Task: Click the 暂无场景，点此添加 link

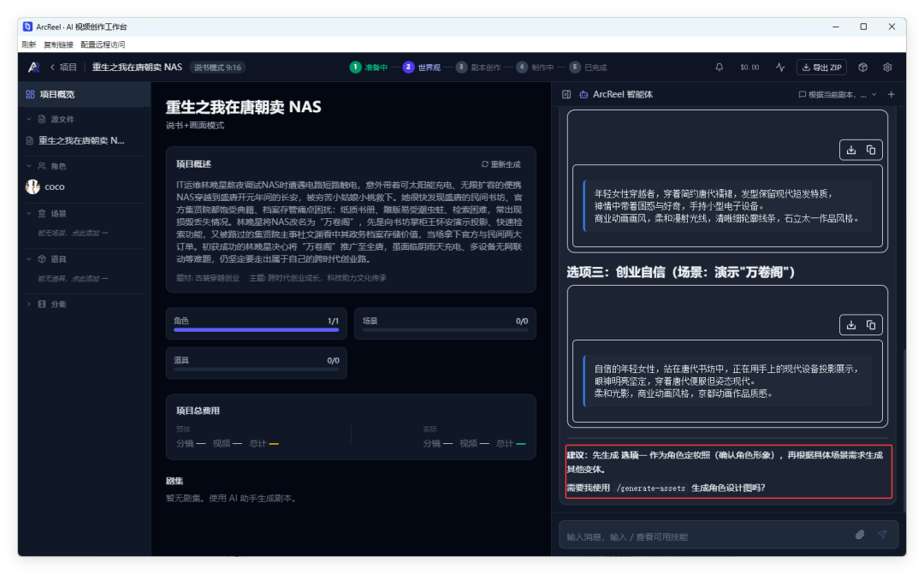Action: pyautogui.click(x=73, y=234)
